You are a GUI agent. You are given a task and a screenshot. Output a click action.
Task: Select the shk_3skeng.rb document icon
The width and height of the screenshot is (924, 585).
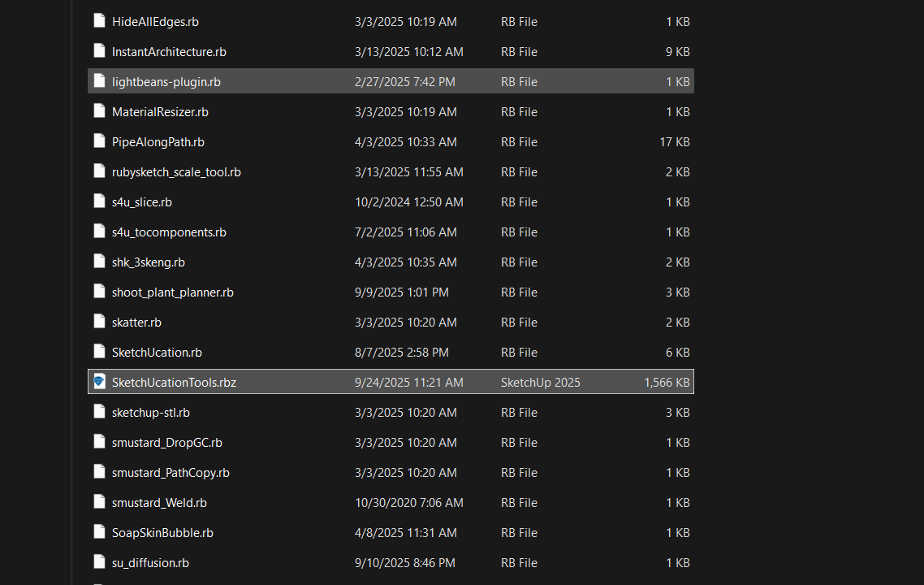pyautogui.click(x=99, y=262)
